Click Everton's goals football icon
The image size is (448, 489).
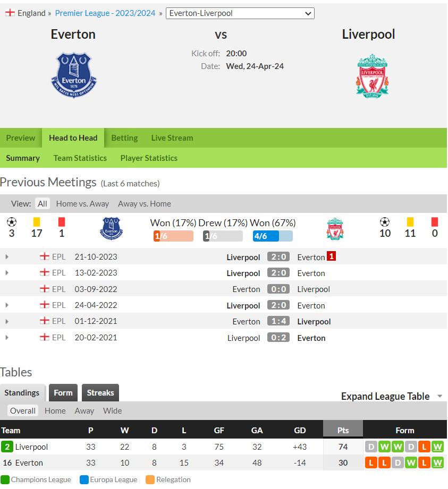click(x=12, y=222)
